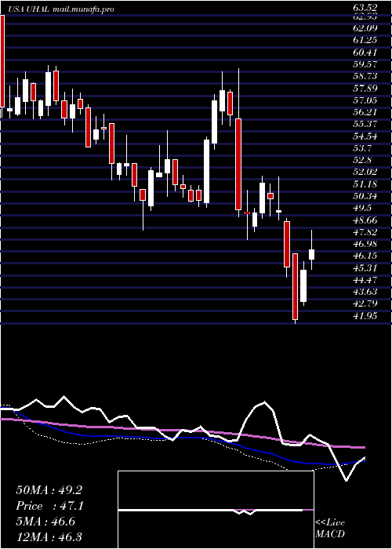Click the 12MA : 46.3 readout
Viewport: 392px width, 549px height.
49,536
